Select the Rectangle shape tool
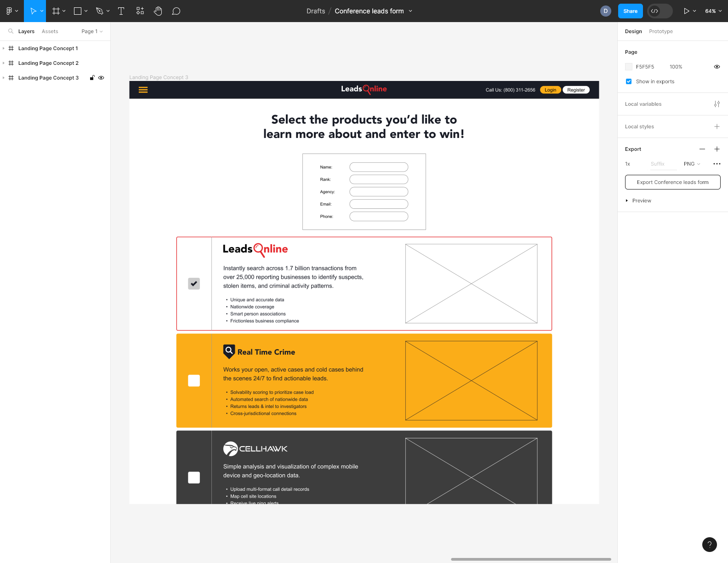 tap(78, 11)
